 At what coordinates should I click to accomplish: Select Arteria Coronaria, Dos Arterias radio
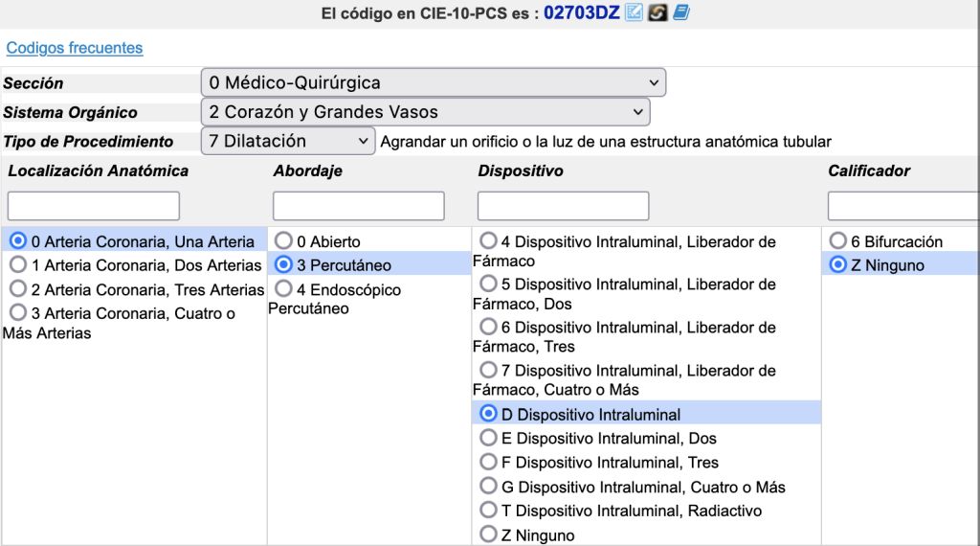pos(18,265)
